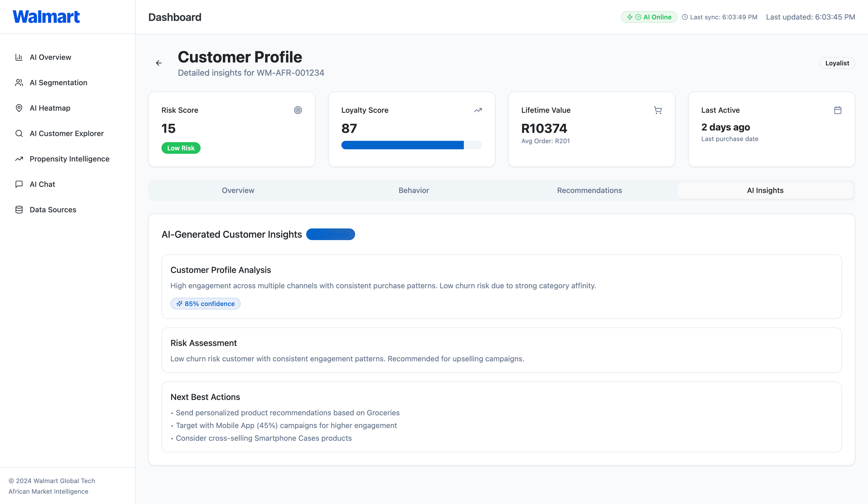Click Avg Order: R201 text

pos(546,141)
